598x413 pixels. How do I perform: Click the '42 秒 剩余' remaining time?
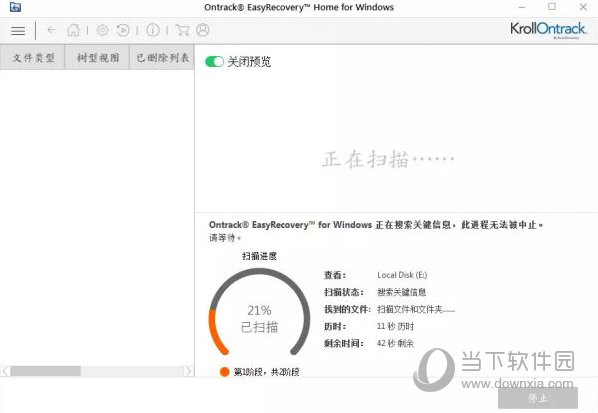[x=395, y=343]
